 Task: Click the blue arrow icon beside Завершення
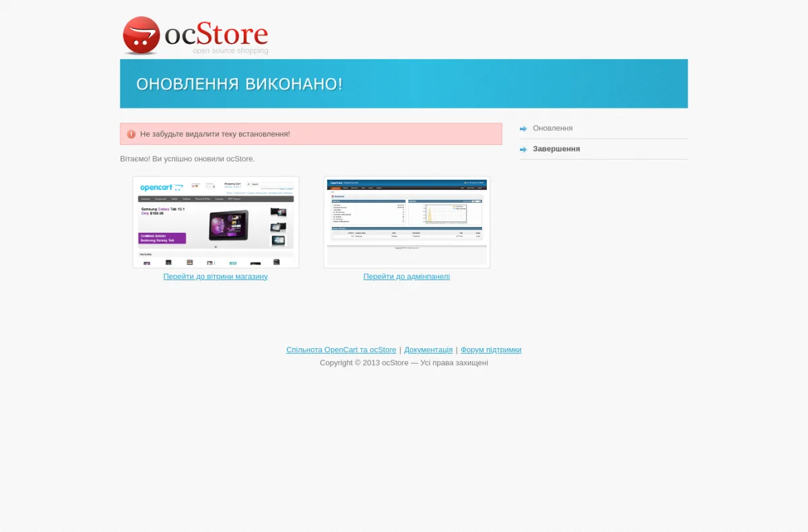tap(523, 149)
